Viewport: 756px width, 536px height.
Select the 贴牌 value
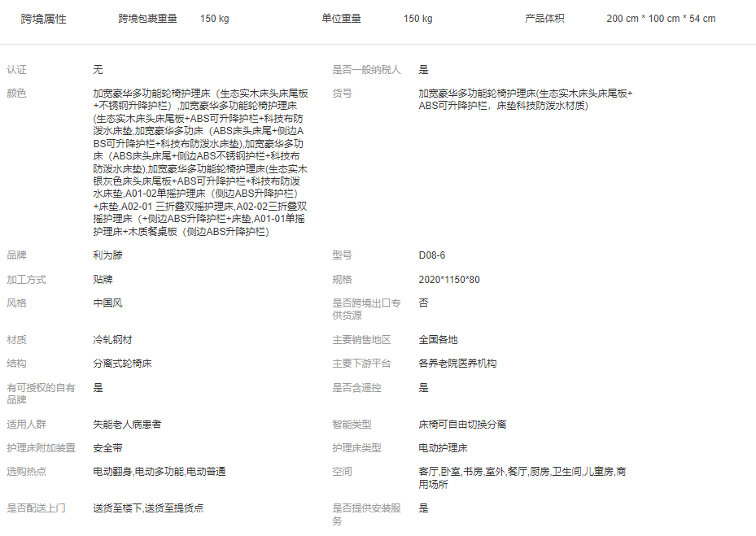(103, 280)
